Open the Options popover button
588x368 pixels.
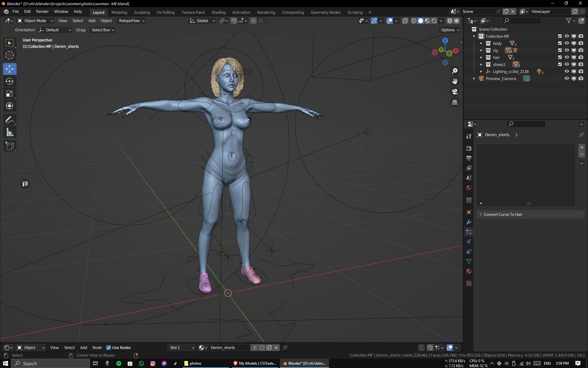pyautogui.click(x=450, y=30)
